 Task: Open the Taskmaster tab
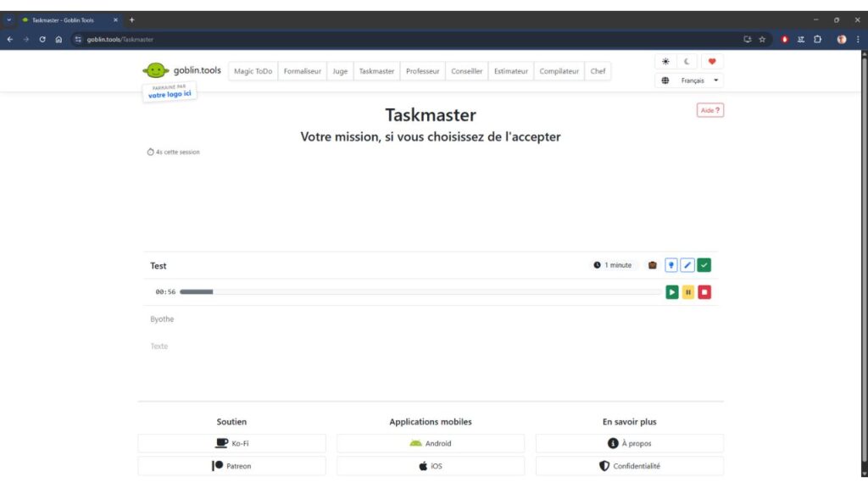[376, 71]
